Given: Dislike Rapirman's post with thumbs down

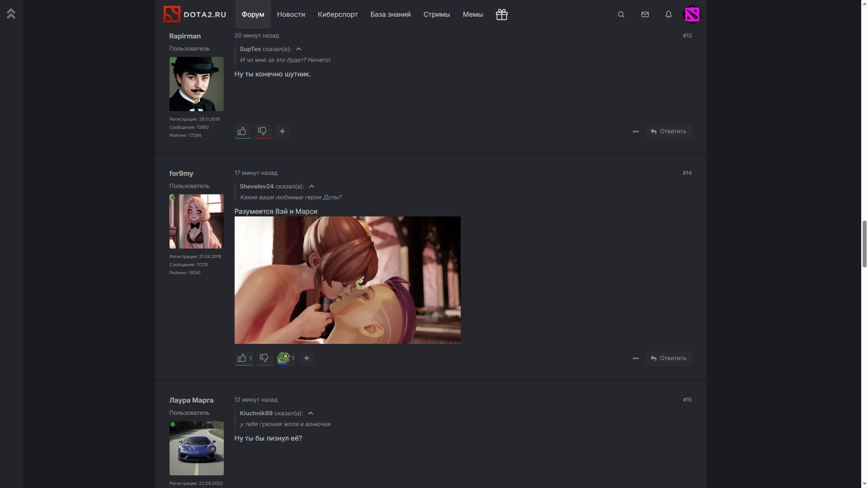Looking at the screenshot, I should click(263, 131).
